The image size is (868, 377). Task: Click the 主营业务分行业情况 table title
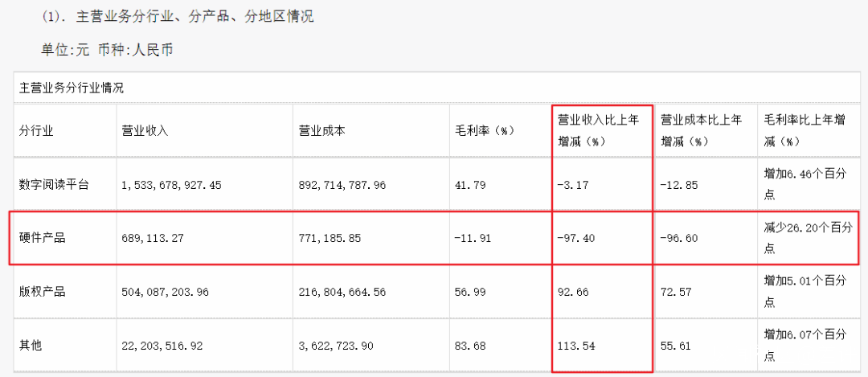pos(72,88)
